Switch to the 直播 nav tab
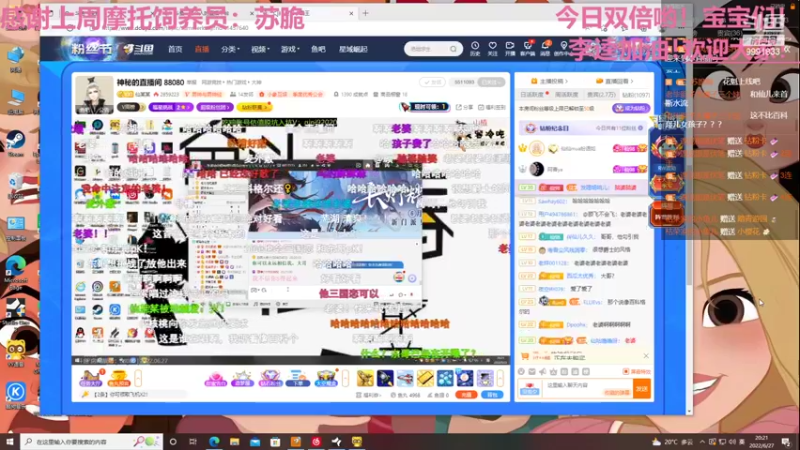 (x=202, y=49)
